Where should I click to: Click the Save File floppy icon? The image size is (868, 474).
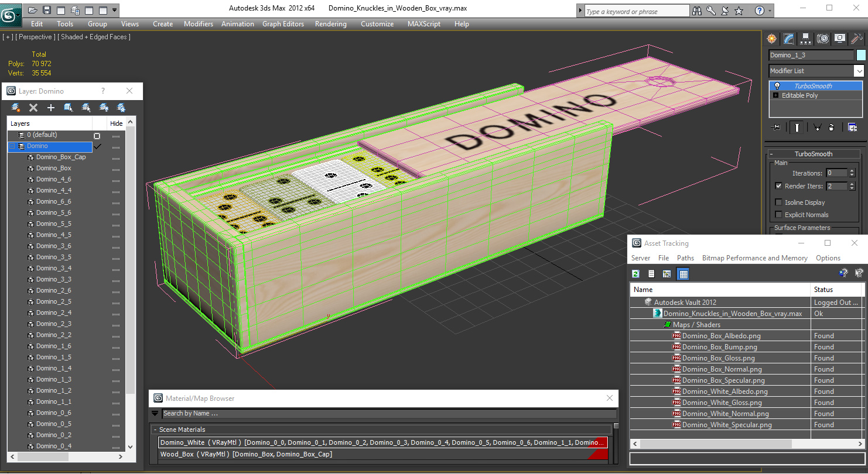47,10
